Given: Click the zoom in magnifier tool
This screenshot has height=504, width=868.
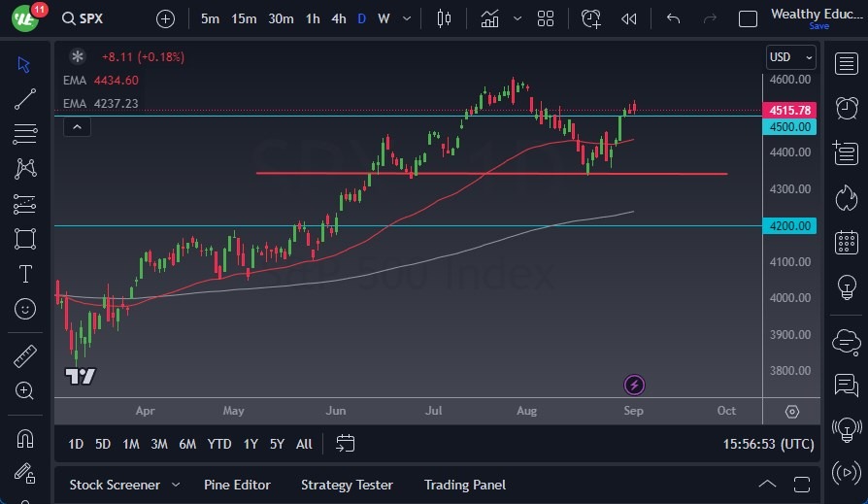Looking at the screenshot, I should [x=25, y=390].
